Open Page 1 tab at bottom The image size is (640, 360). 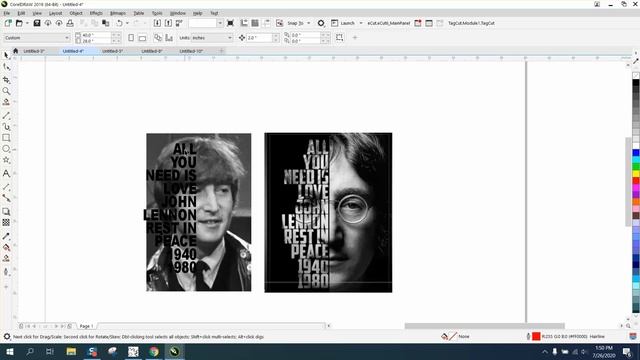point(86,326)
